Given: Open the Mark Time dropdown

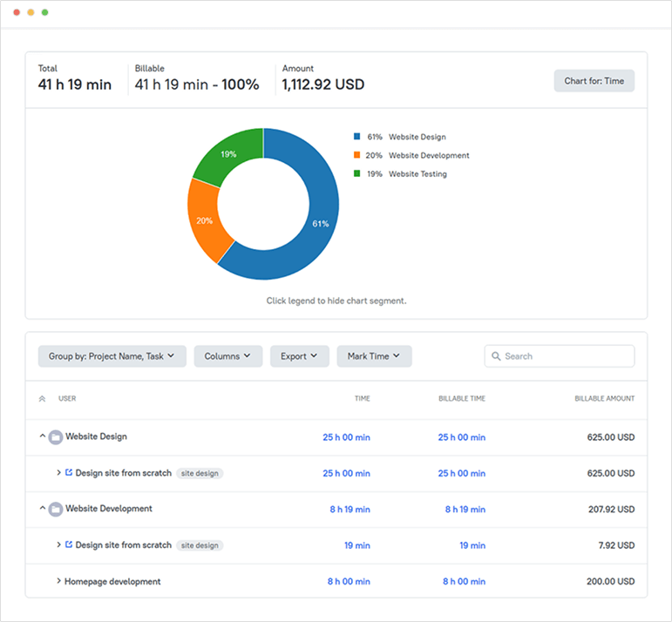Looking at the screenshot, I should tap(374, 356).
